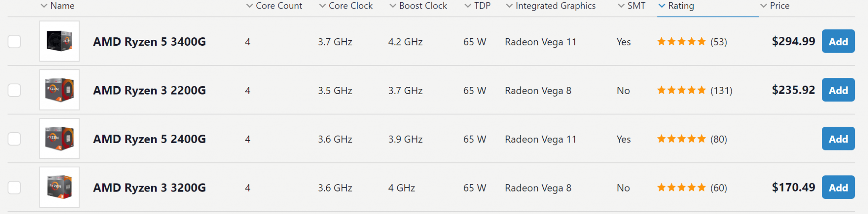Select the Ryzen 3 2200G row checkbox
Screen dimensions: 868x214
[x=14, y=90]
